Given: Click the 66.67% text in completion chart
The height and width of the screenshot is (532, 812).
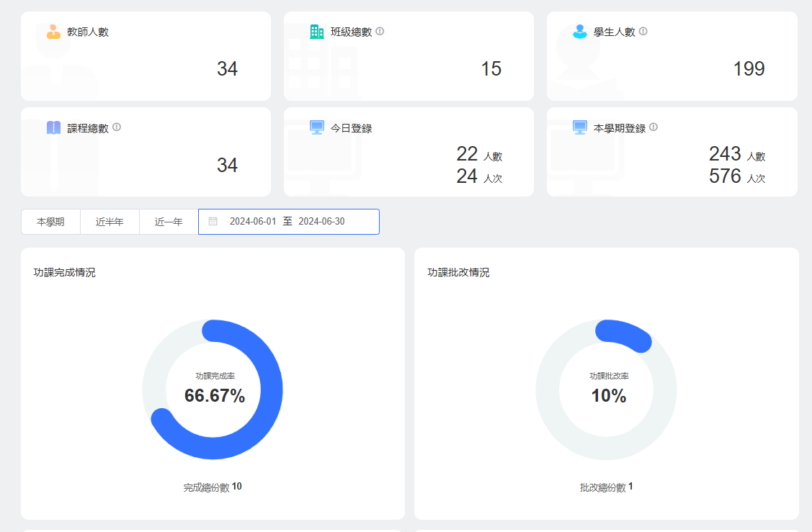Looking at the screenshot, I should point(215,396).
